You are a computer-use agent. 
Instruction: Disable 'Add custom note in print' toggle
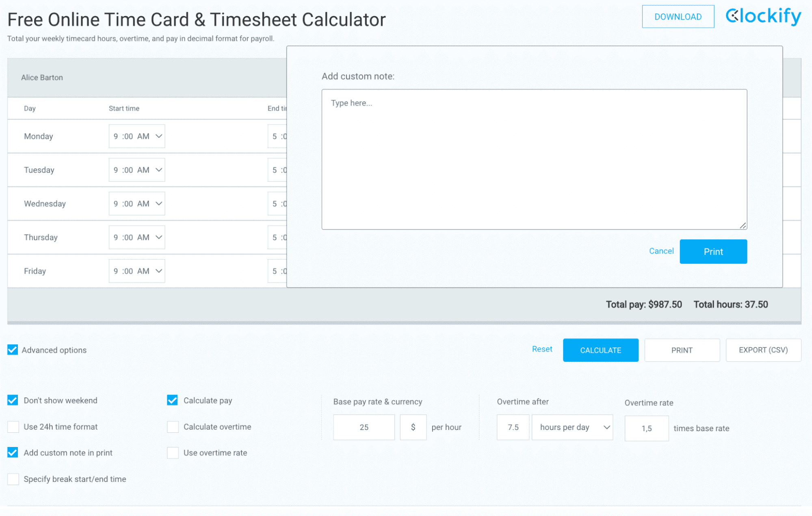point(13,453)
